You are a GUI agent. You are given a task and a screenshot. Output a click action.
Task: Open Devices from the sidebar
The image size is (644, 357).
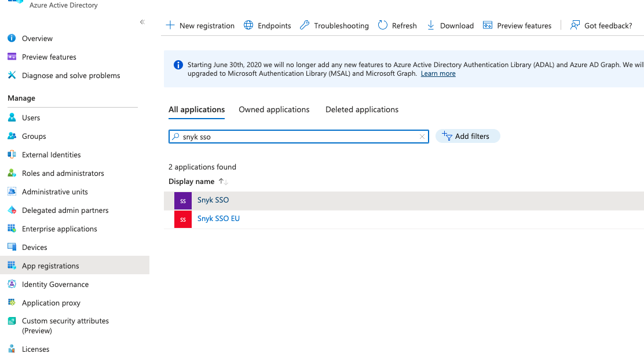pos(35,247)
